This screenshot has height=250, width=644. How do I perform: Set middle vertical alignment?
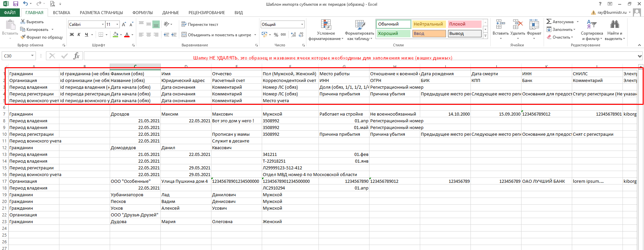tap(148, 24)
